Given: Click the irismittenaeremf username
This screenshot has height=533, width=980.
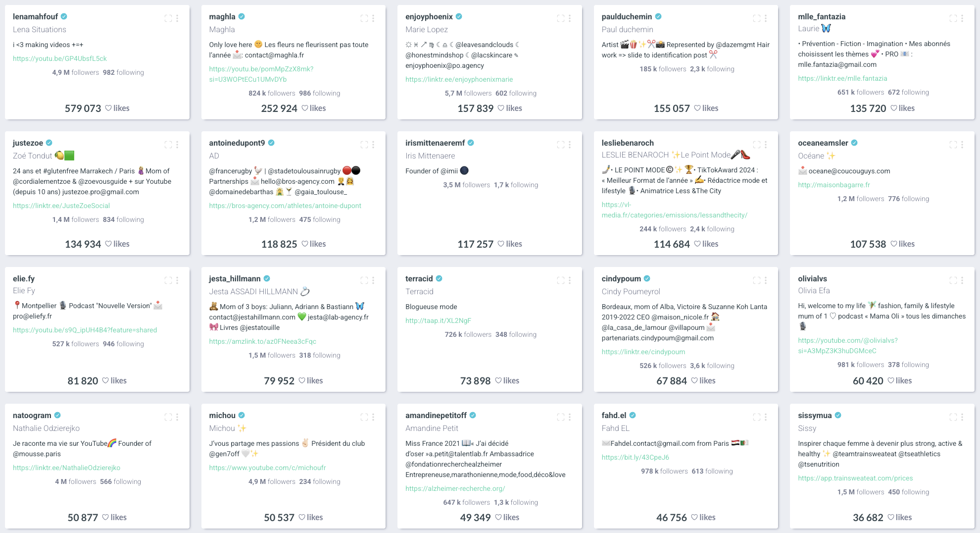Looking at the screenshot, I should pos(435,143).
